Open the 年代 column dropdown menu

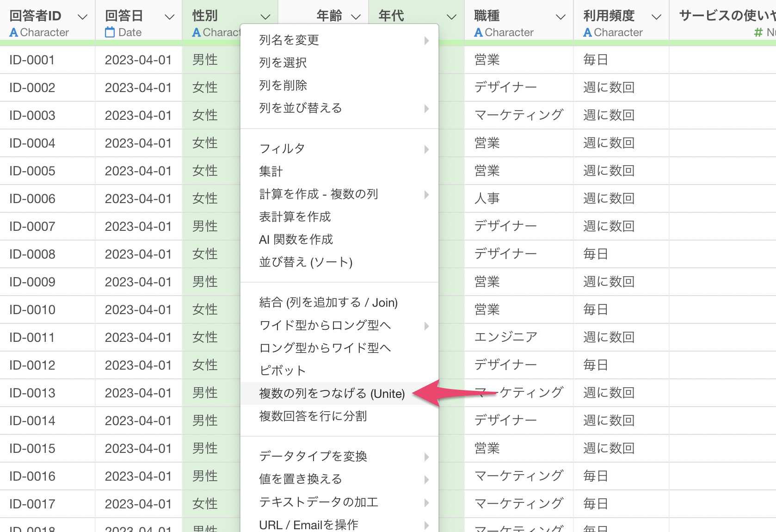click(451, 17)
